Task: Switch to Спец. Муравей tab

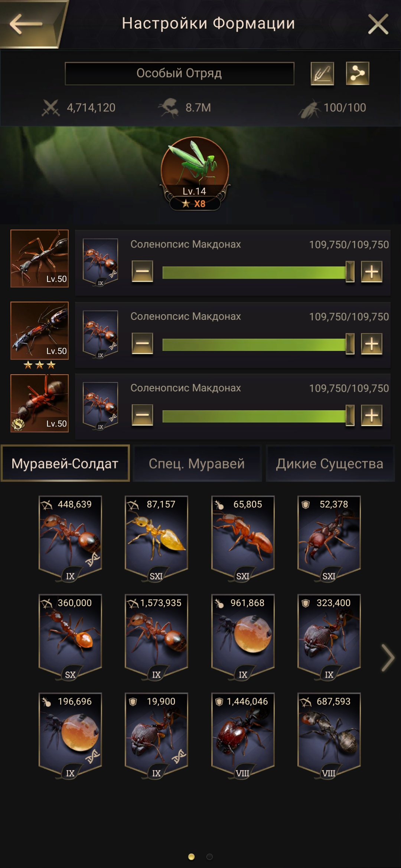Action: pyautogui.click(x=197, y=464)
